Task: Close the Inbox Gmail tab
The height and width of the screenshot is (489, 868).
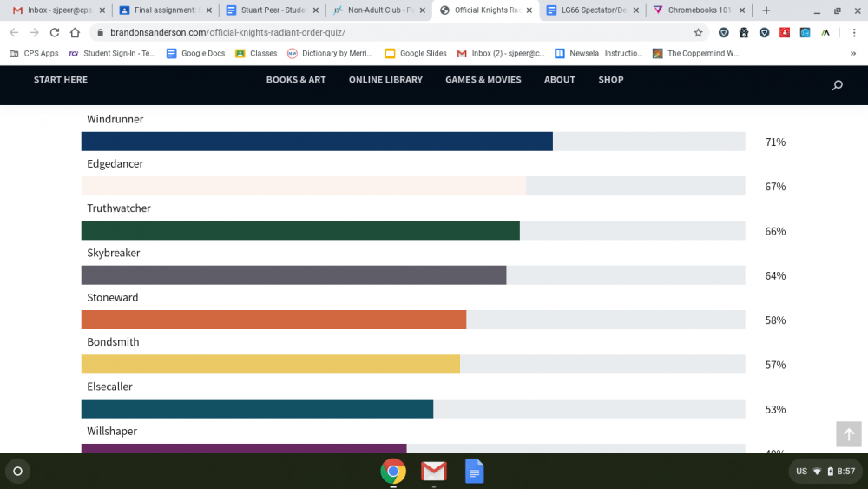Action: [102, 10]
